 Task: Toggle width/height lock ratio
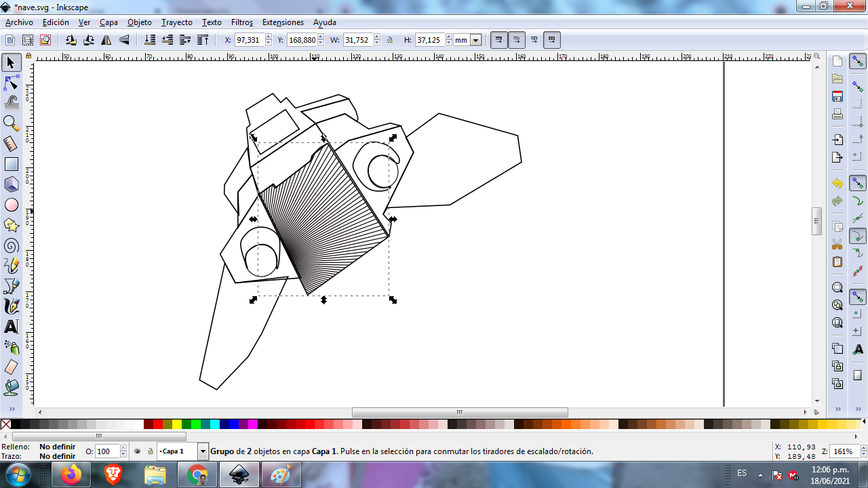pos(390,40)
